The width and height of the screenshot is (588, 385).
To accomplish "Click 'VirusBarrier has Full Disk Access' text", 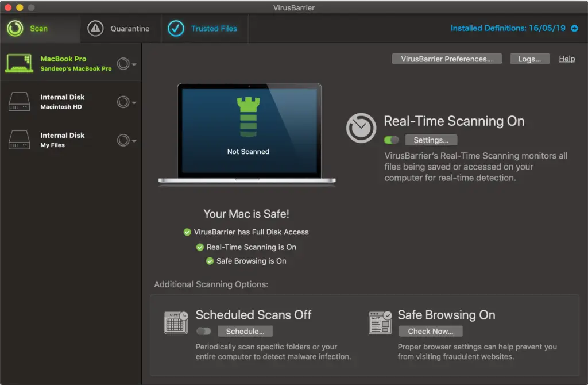I will 252,232.
